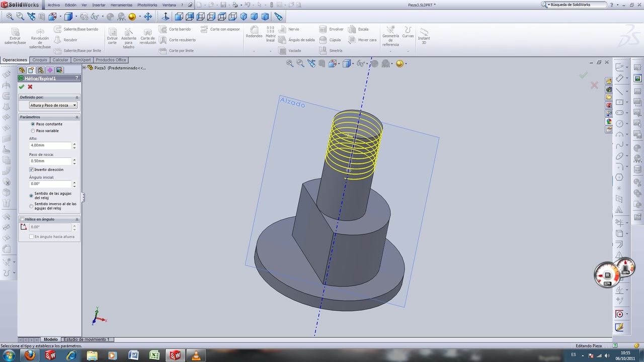This screenshot has width=644, height=362.
Task: Adjust the Alto value stepper
Action: [74, 145]
